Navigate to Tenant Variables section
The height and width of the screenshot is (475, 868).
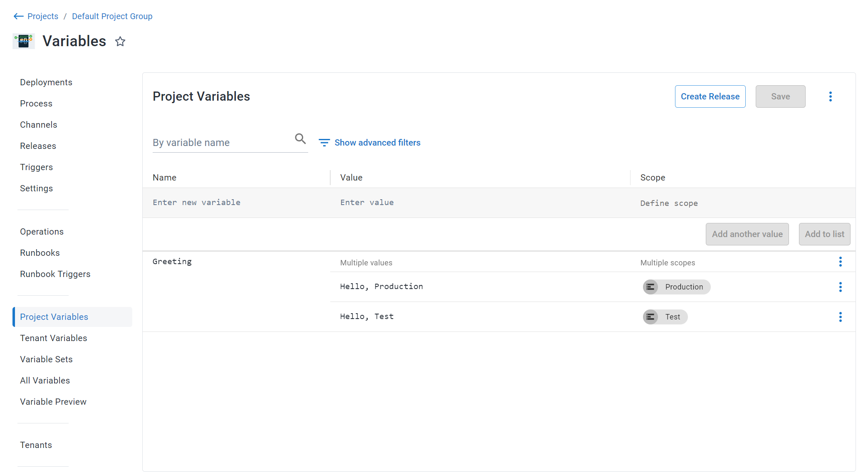click(54, 338)
